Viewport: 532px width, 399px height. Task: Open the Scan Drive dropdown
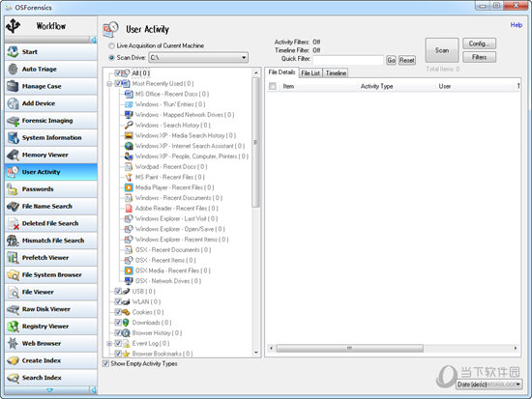[244, 58]
